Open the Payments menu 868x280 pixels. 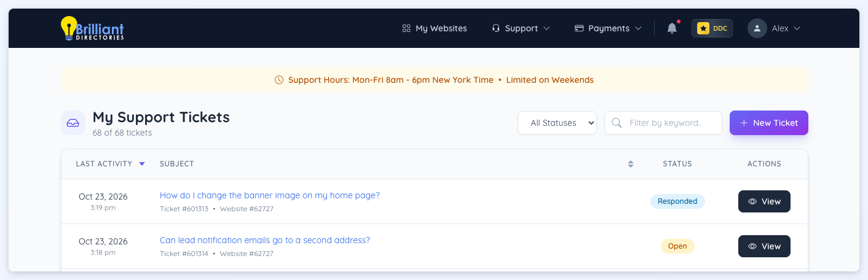click(x=608, y=28)
